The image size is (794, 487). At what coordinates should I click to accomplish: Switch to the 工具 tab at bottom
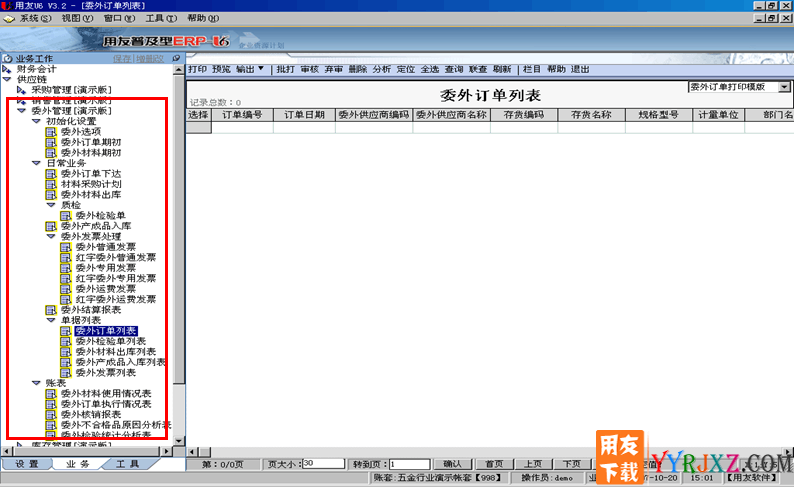[127, 464]
